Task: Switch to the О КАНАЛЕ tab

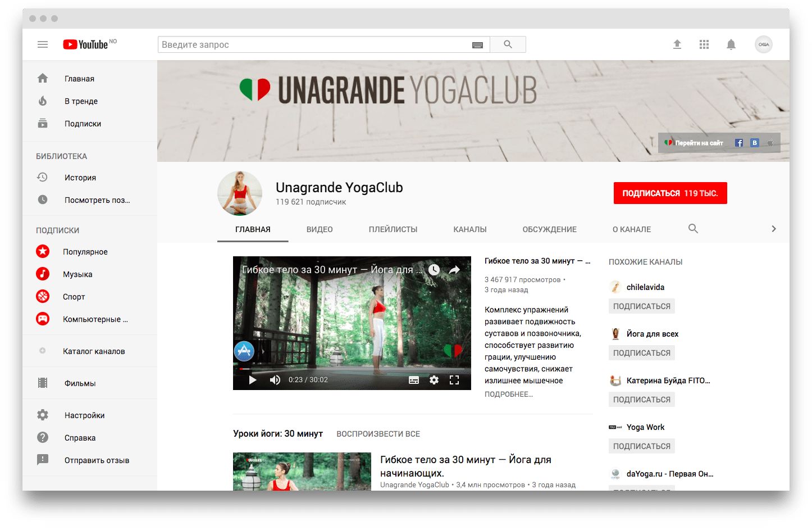Action: 632,229
